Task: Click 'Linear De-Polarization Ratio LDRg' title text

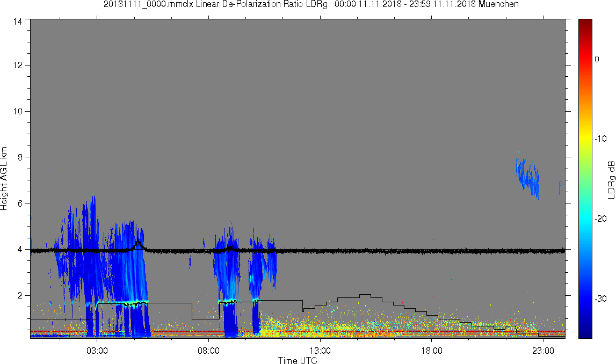Action: [x=262, y=4]
